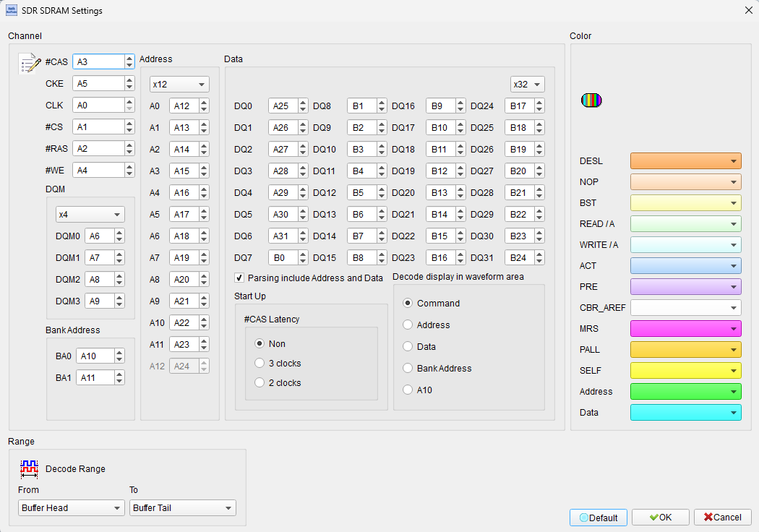Click the Default button

click(599, 518)
